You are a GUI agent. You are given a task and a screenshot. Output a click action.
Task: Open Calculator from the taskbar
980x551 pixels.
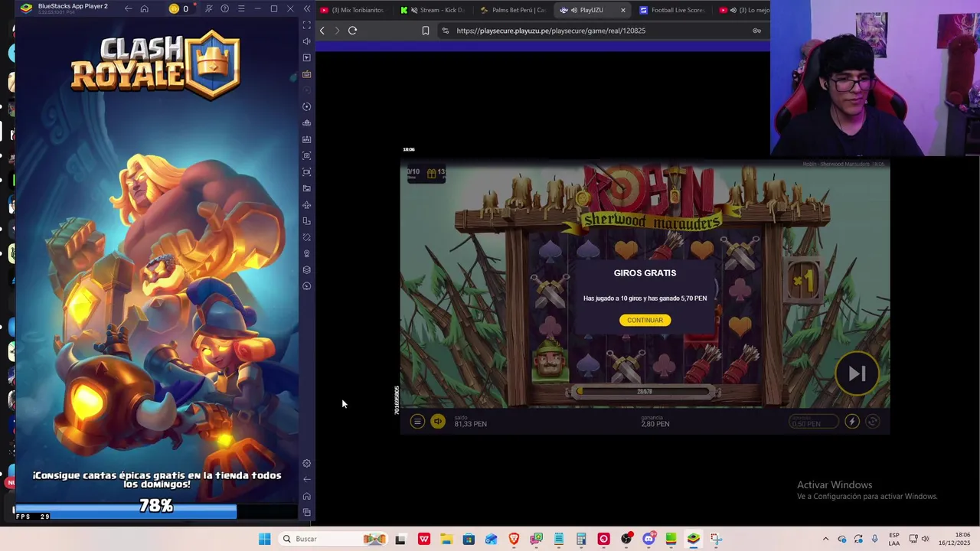(x=581, y=539)
